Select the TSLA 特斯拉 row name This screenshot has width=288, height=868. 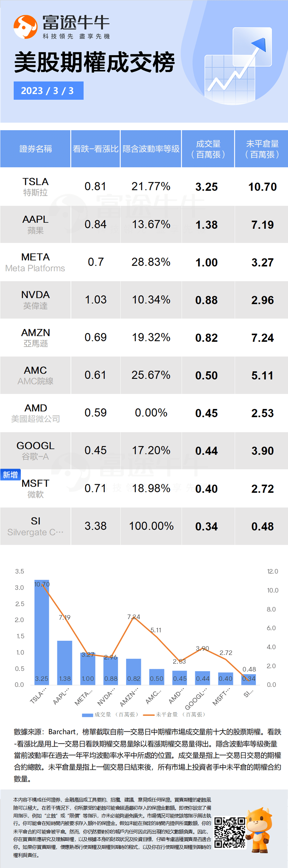[35, 187]
